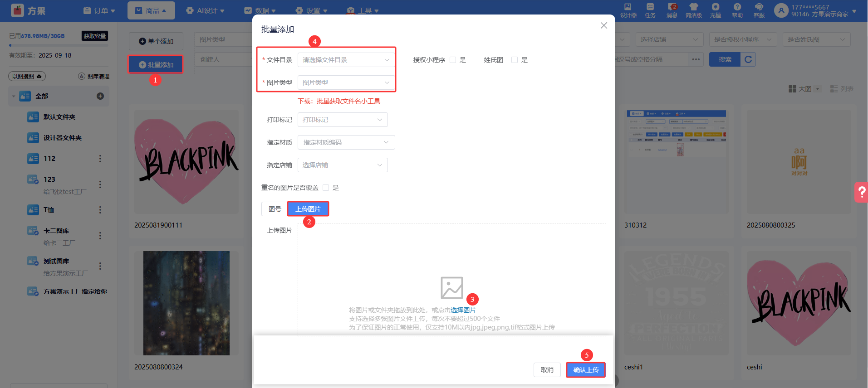Open the 工具 menu
The image size is (868, 388).
click(363, 10)
